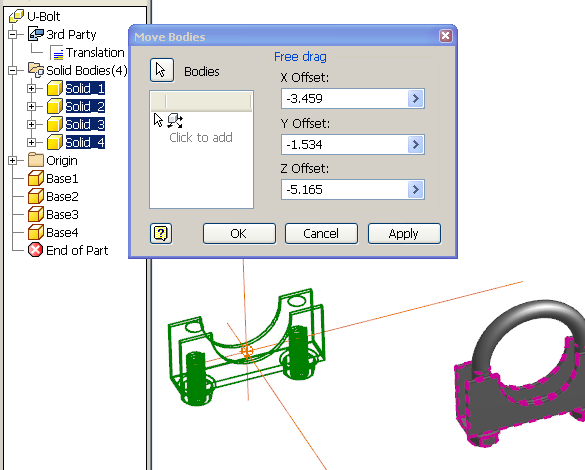Viewport: 585px width, 470px height.
Task: Click in the Y Offset value field
Action: 345,144
